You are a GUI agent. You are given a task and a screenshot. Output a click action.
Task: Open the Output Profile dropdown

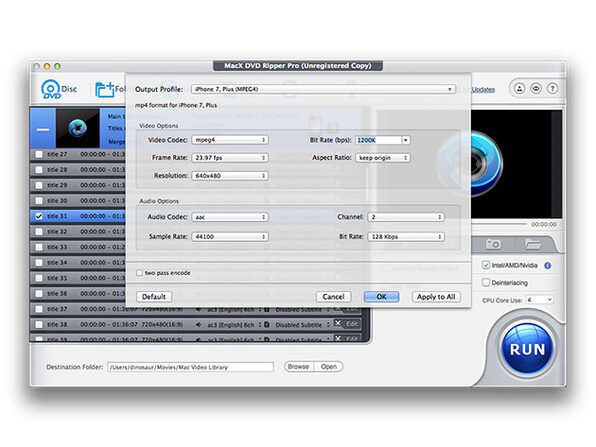tap(323, 89)
